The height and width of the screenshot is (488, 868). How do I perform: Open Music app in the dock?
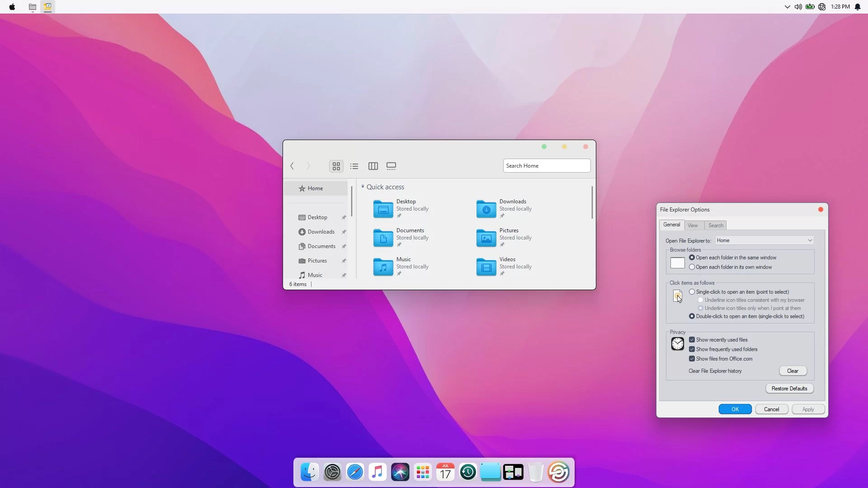[x=377, y=472]
